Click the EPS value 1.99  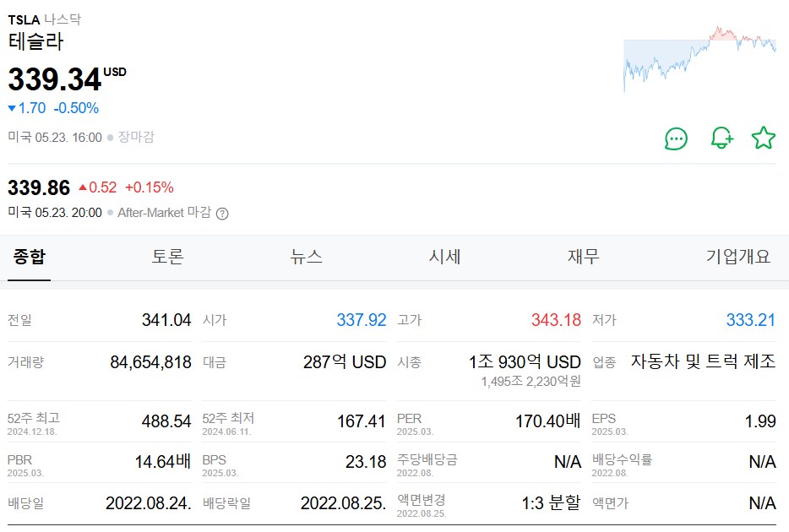point(760,421)
